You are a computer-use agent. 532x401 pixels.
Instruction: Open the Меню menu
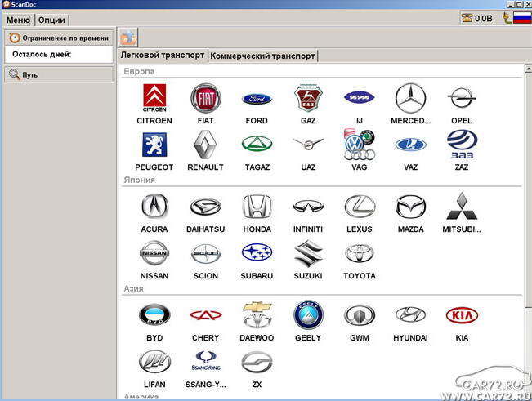tap(18, 20)
